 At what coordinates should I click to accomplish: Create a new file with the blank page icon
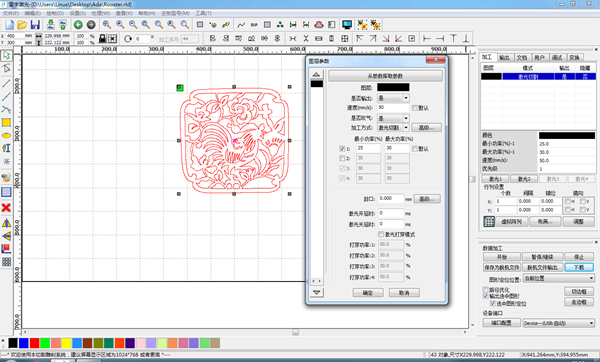[10, 25]
